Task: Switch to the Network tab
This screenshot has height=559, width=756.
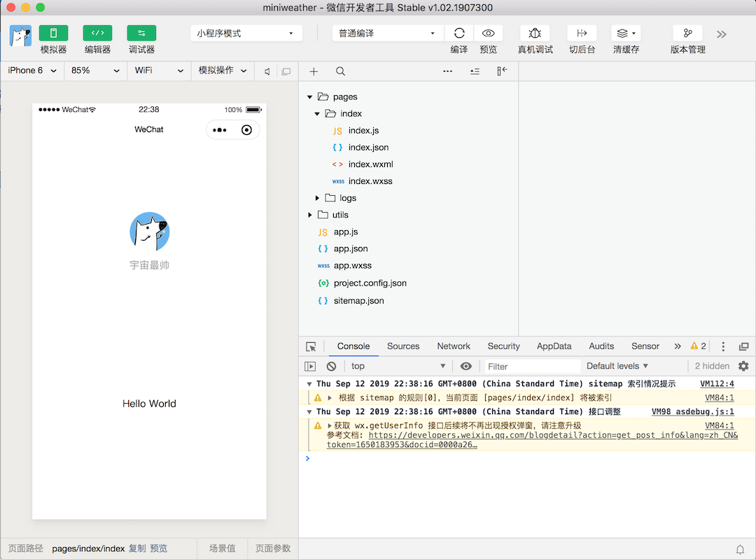Action: [453, 346]
